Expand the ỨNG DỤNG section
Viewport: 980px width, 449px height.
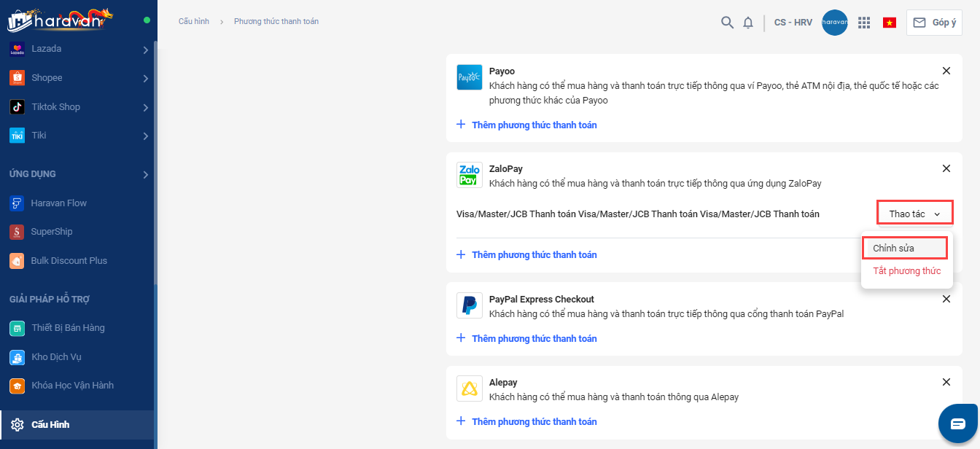point(146,174)
